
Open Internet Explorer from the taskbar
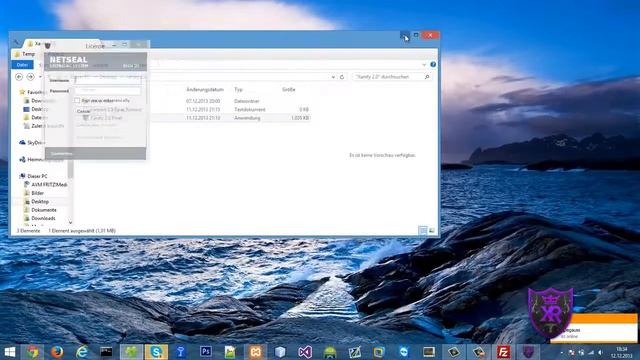(82, 352)
